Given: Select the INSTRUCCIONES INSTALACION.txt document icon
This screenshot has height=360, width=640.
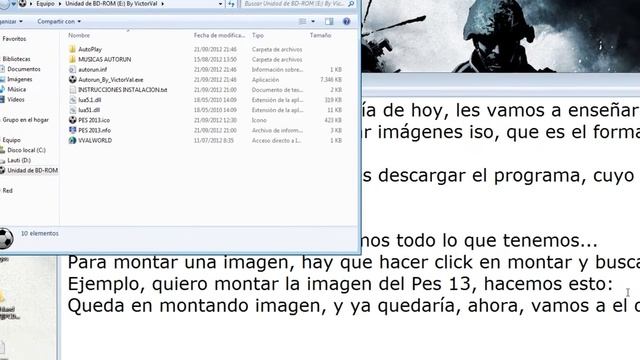Looking at the screenshot, I should 73,89.
